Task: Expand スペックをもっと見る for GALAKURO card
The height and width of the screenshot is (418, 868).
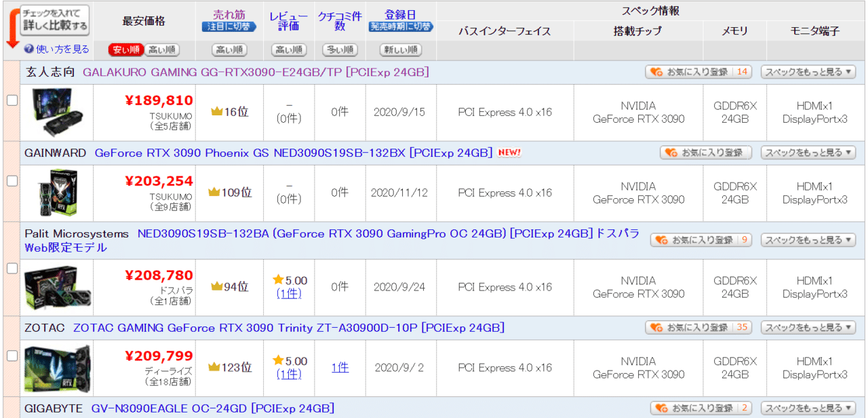Action: tap(808, 71)
